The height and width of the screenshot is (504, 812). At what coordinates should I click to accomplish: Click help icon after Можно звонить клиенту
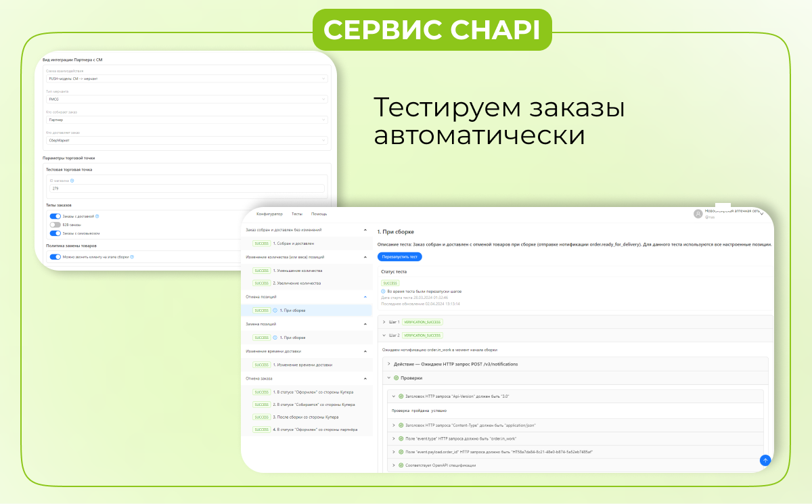click(x=132, y=257)
